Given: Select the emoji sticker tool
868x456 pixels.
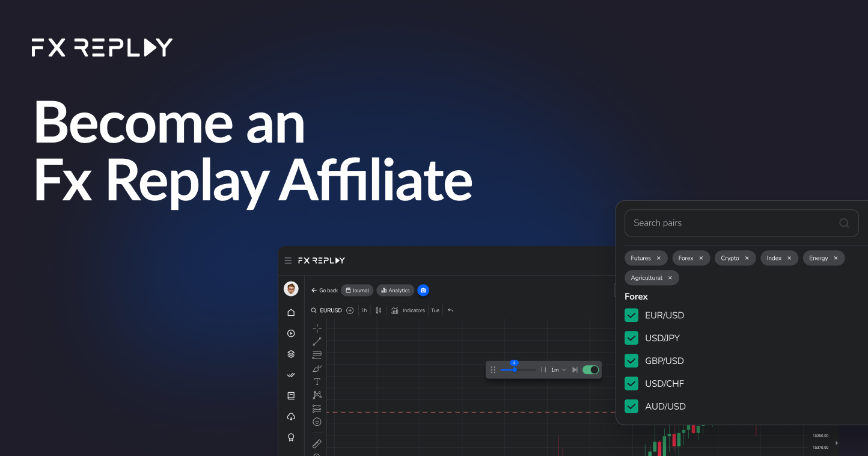Looking at the screenshot, I should pyautogui.click(x=317, y=421).
